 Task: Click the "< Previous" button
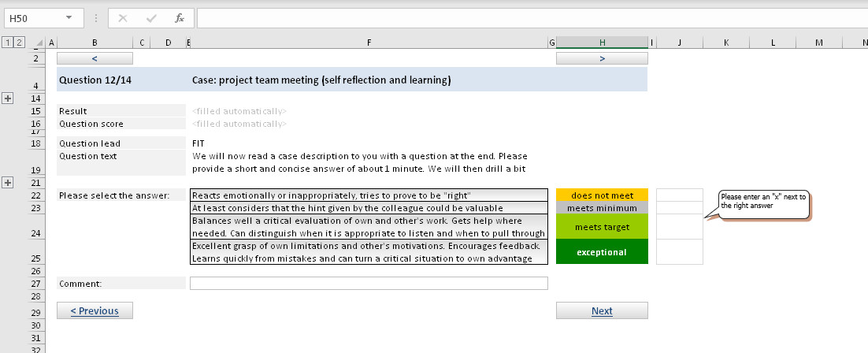click(95, 310)
